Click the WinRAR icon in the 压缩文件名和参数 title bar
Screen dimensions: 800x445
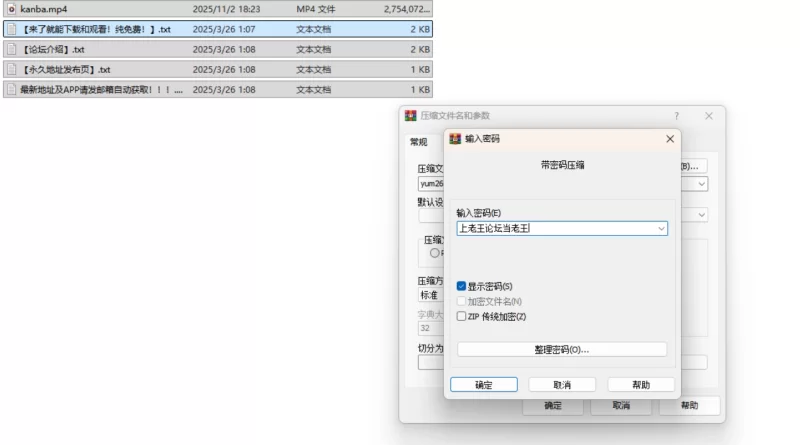(411, 116)
